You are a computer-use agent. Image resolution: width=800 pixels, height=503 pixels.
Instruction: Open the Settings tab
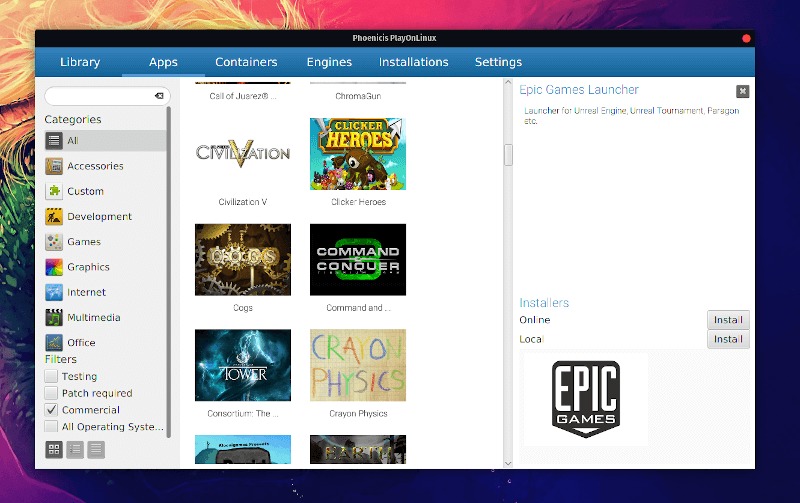(498, 62)
